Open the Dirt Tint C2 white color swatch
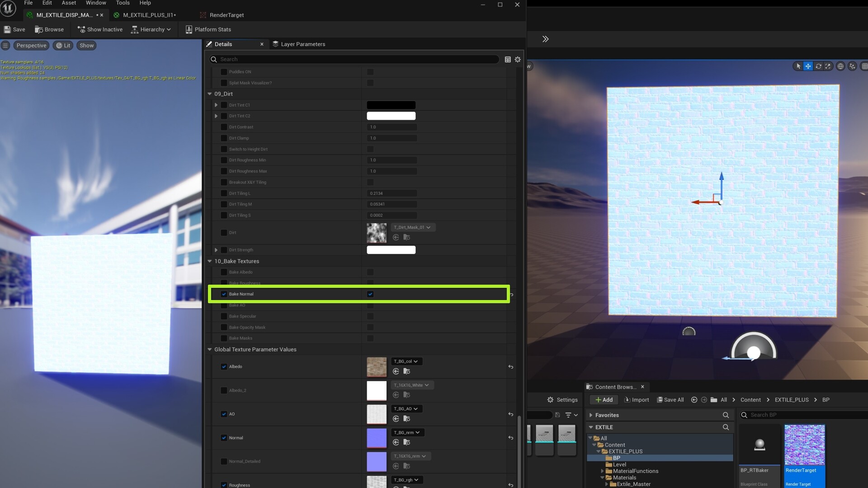Viewport: 868px width, 488px height. click(x=391, y=116)
